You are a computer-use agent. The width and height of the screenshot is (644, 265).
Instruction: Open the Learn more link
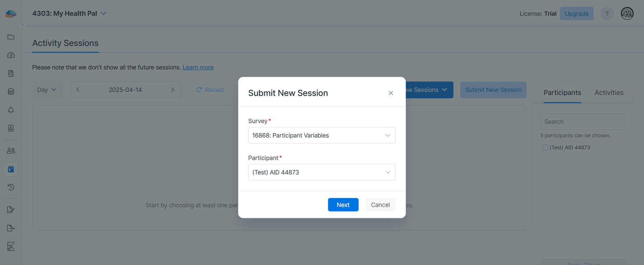pyautogui.click(x=198, y=67)
